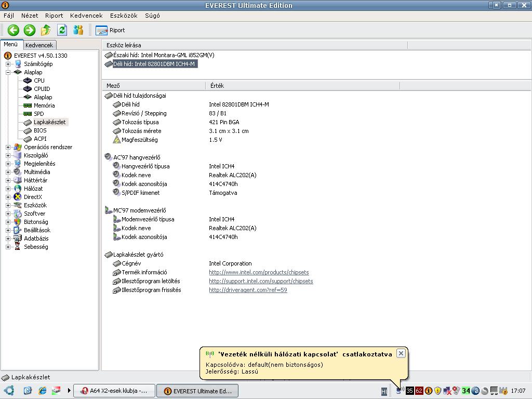Open the Kedvencek menu in the menu bar
This screenshot has height=399, width=532.
point(86,16)
